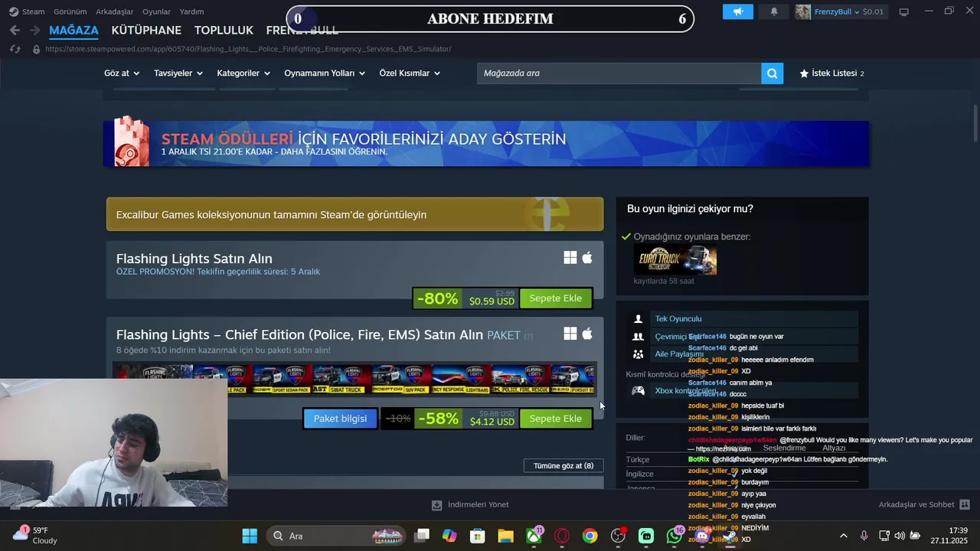
Task: Click the store URL address bar
Action: tap(248, 49)
